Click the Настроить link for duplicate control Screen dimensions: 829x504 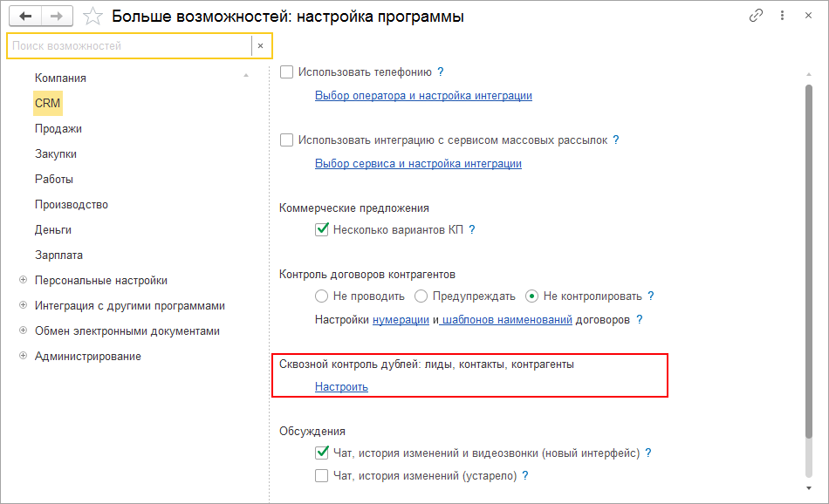point(341,387)
